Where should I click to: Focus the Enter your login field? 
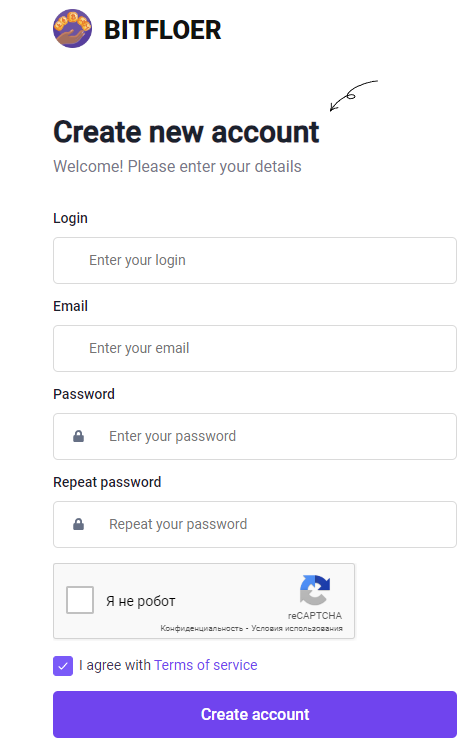pyautogui.click(x=255, y=260)
